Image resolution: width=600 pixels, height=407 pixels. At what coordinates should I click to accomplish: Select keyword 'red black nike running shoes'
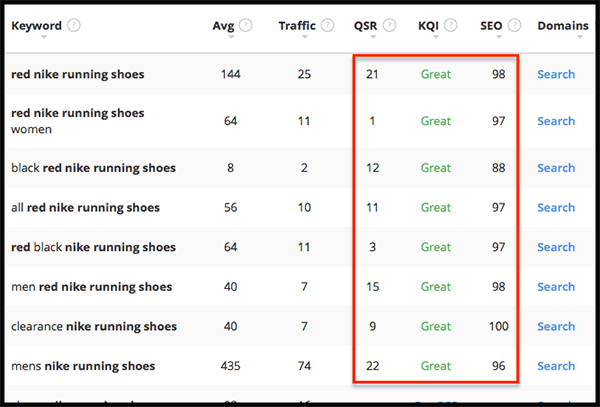(93, 247)
